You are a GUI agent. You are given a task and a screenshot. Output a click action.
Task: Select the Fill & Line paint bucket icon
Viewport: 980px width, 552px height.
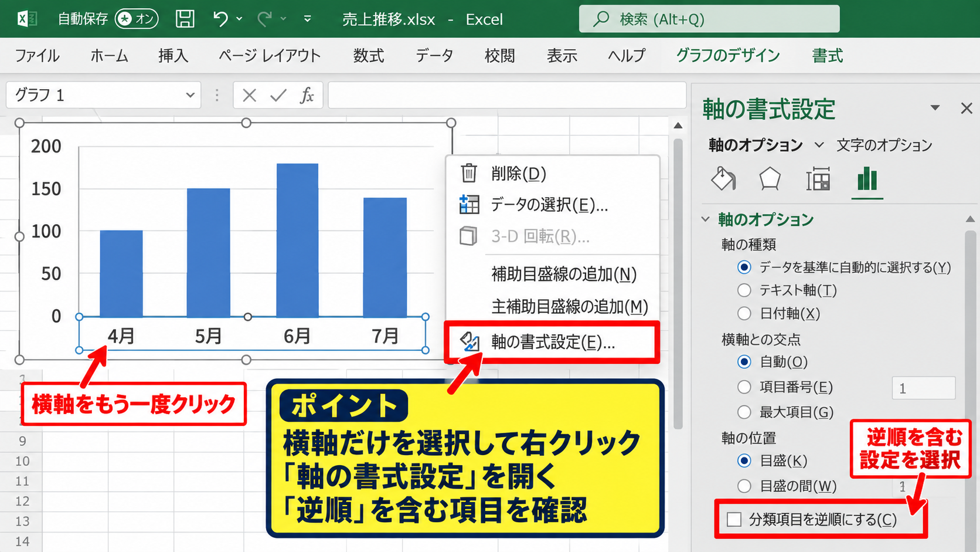pyautogui.click(x=723, y=179)
